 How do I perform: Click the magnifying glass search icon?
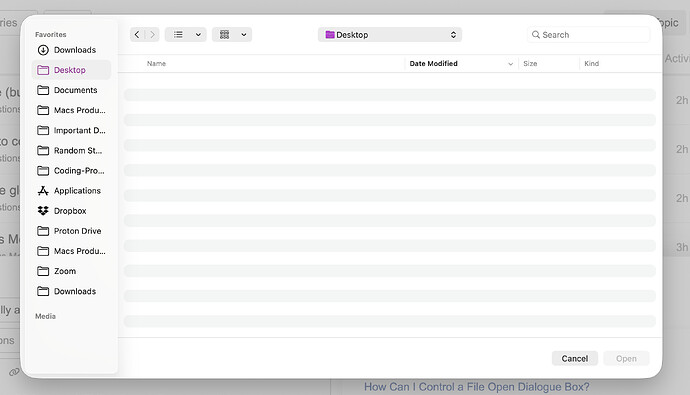pos(536,35)
